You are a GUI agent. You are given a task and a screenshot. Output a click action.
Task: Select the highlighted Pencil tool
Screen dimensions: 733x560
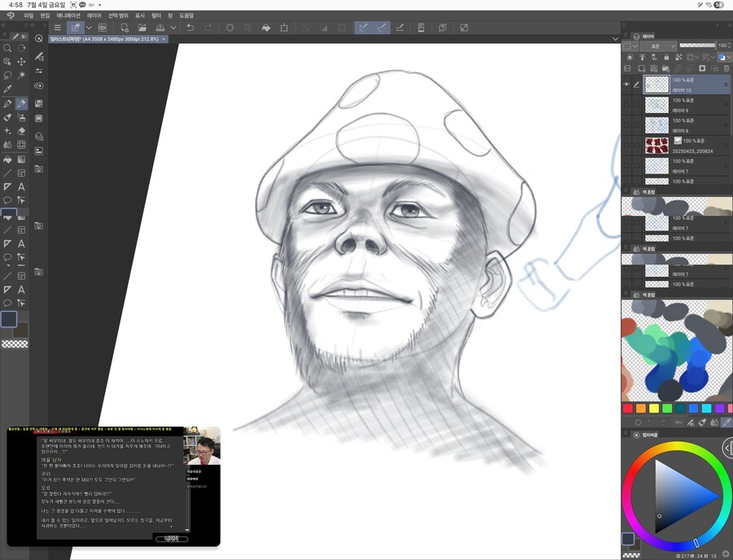pyautogui.click(x=21, y=103)
